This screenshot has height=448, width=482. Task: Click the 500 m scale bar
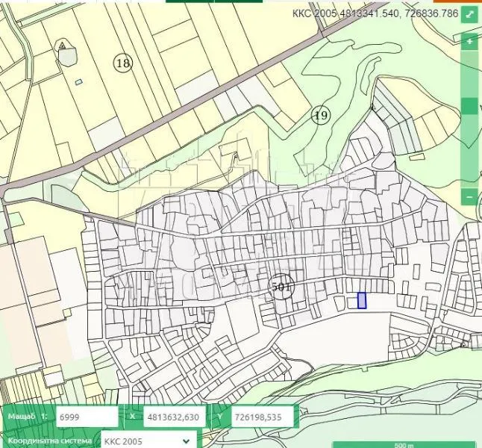click(404, 445)
